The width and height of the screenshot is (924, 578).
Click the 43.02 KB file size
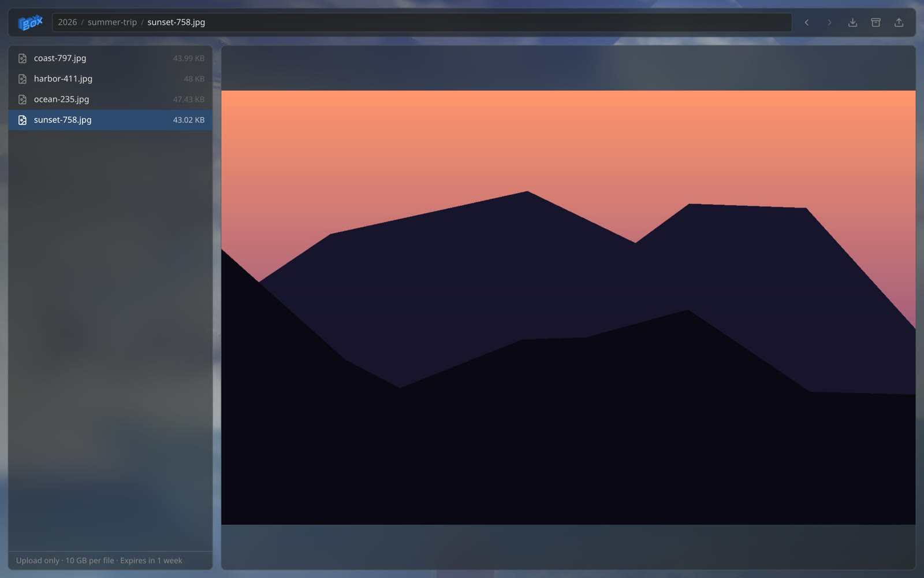(x=189, y=120)
